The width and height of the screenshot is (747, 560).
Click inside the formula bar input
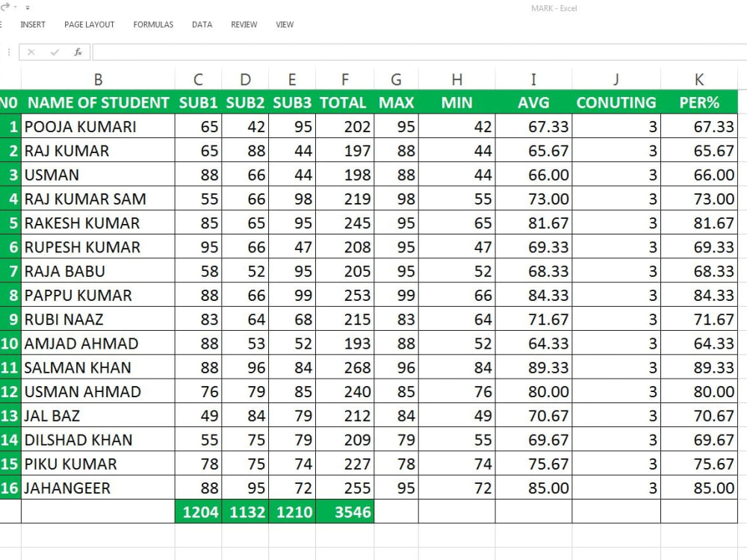419,52
